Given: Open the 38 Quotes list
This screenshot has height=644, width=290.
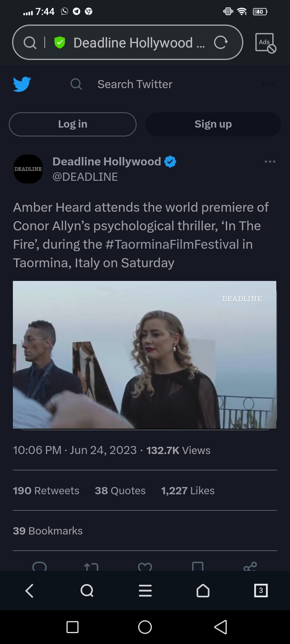Looking at the screenshot, I should [120, 491].
